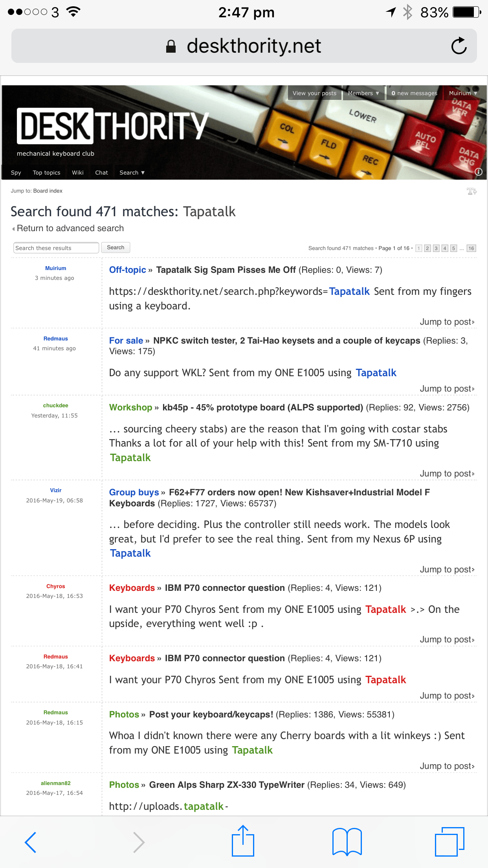Viewport: 488px width, 868px height.
Task: Show open Safari tabs icon
Action: point(449,842)
